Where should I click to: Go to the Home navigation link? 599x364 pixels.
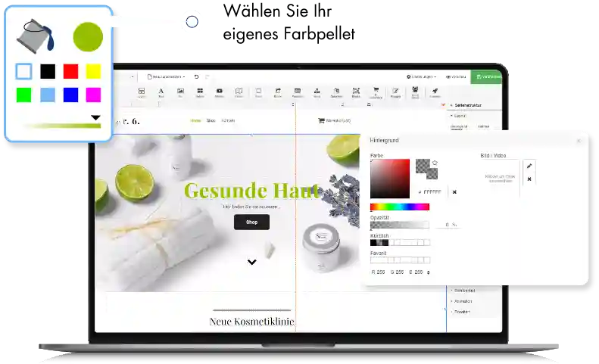(x=195, y=120)
